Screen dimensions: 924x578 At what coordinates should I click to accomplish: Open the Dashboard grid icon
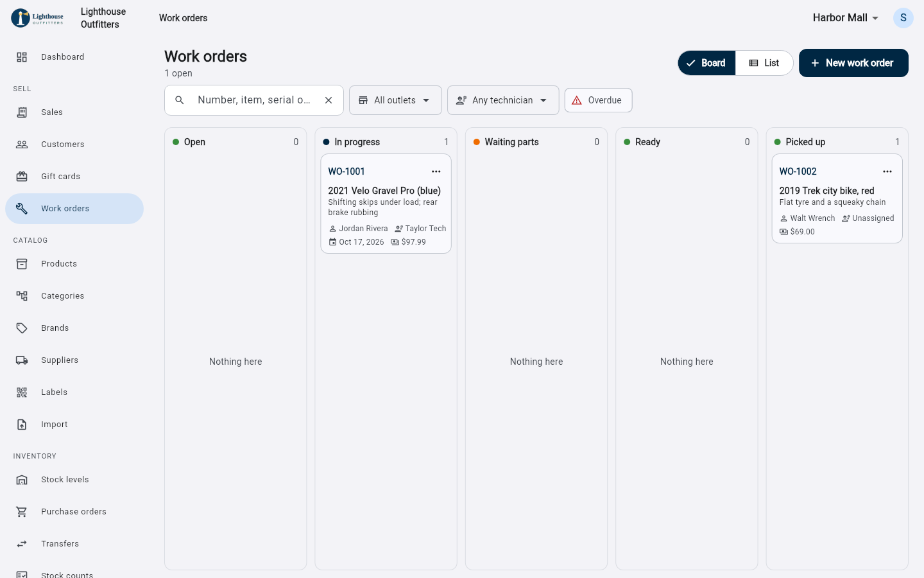pyautogui.click(x=22, y=57)
